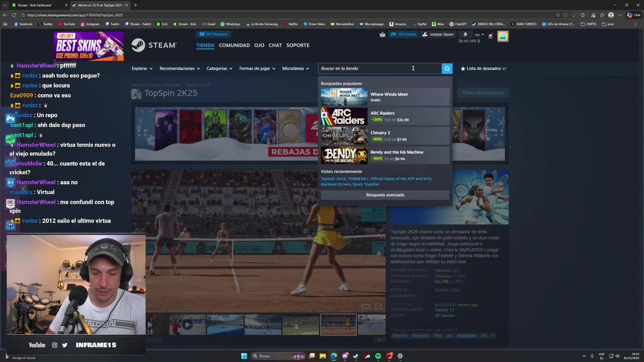
Task: Click the Instalar Steam button
Action: click(438, 34)
